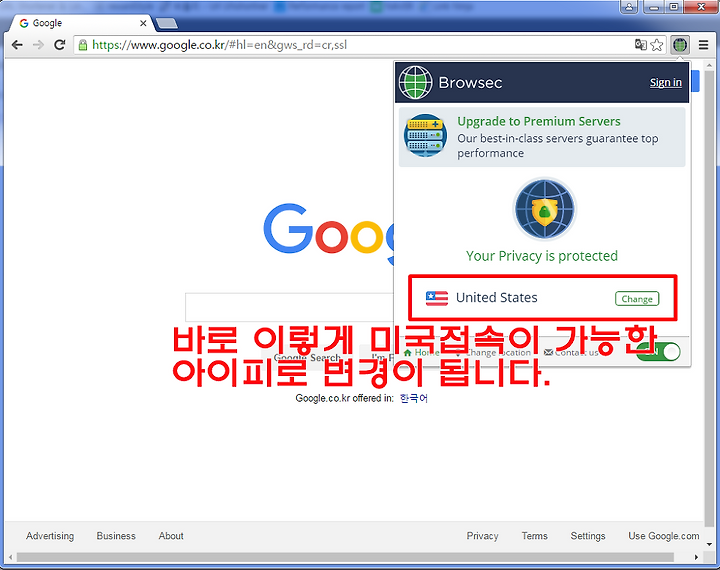Click the "Your Privacy is protected" text
This screenshot has height=570, width=720.
click(542, 256)
